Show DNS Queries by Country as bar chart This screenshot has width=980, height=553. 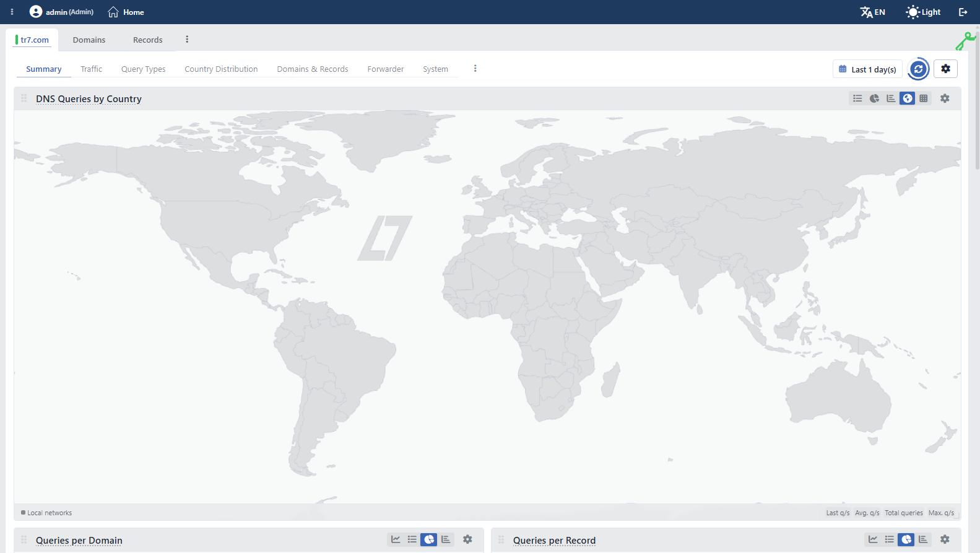[891, 98]
